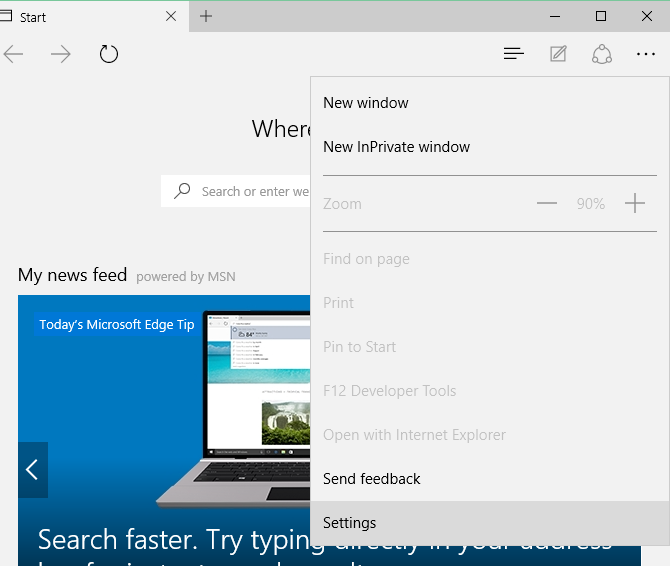This screenshot has width=670, height=566.
Task: Open the Share icon
Action: pos(602,54)
